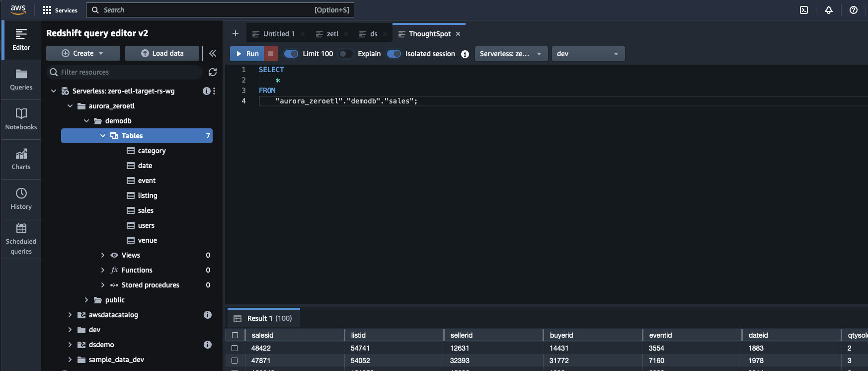This screenshot has width=868, height=371.
Task: Switch to the zetl tab
Action: (x=332, y=34)
